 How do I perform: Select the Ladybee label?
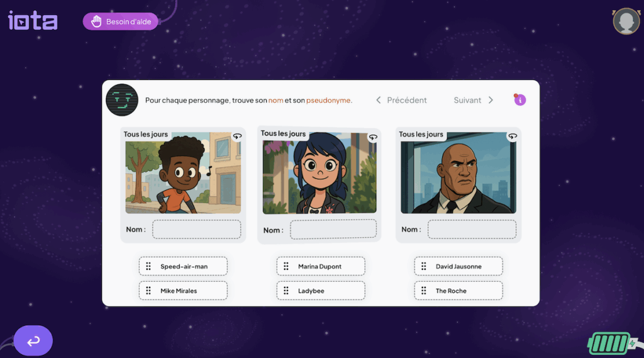pos(321,291)
